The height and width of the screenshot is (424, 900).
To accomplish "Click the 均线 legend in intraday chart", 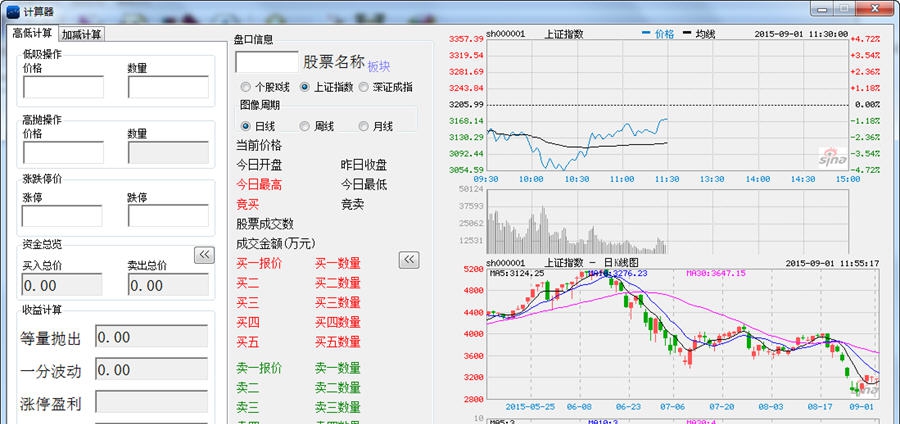I will 699,34.
